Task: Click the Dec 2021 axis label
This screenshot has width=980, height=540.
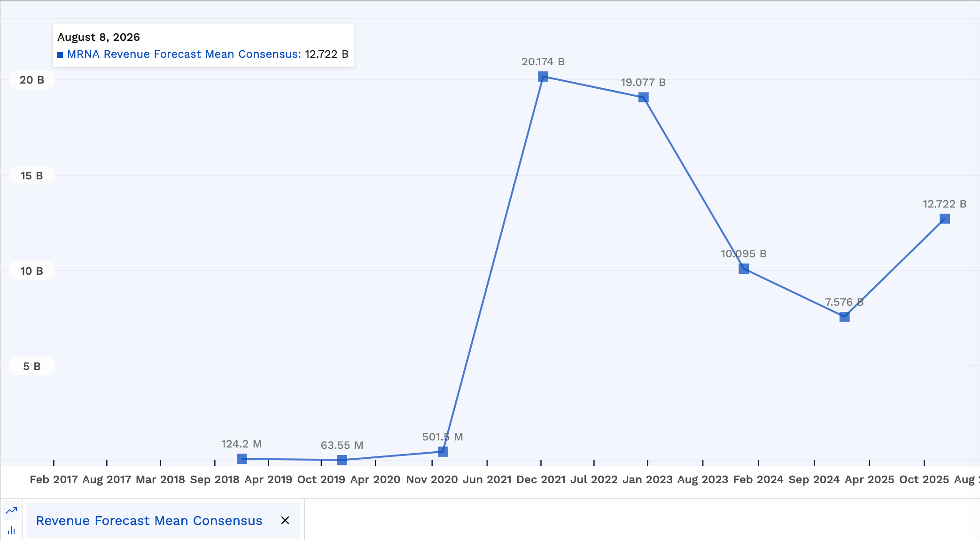Action: point(541,479)
